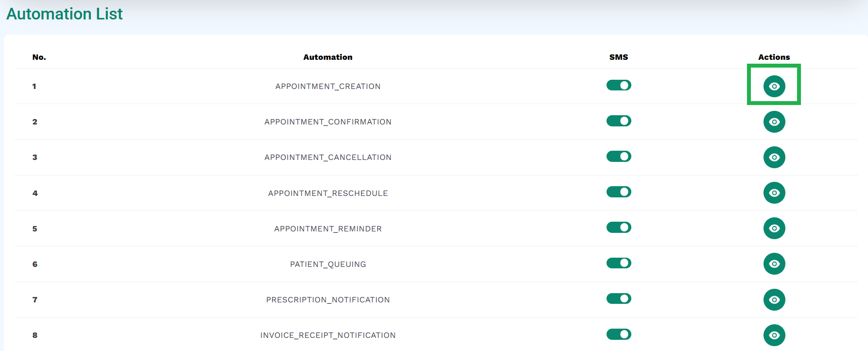The width and height of the screenshot is (868, 351).
Task: Toggle SMS for APPOINTMENT_CREATION
Action: (x=619, y=85)
